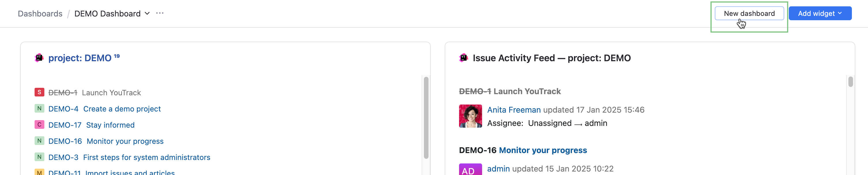Viewport: 868px width, 175px height.
Task: Open the Add widget dropdown
Action: tap(820, 14)
